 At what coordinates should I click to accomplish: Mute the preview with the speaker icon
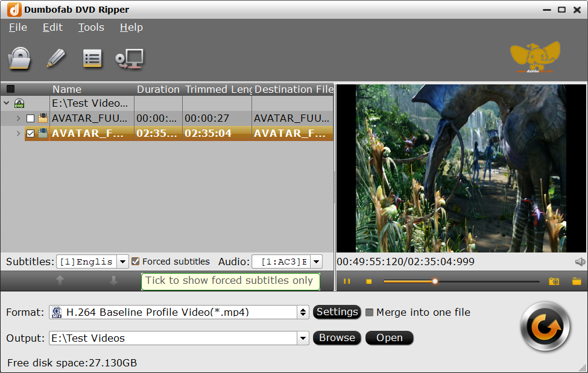[580, 262]
